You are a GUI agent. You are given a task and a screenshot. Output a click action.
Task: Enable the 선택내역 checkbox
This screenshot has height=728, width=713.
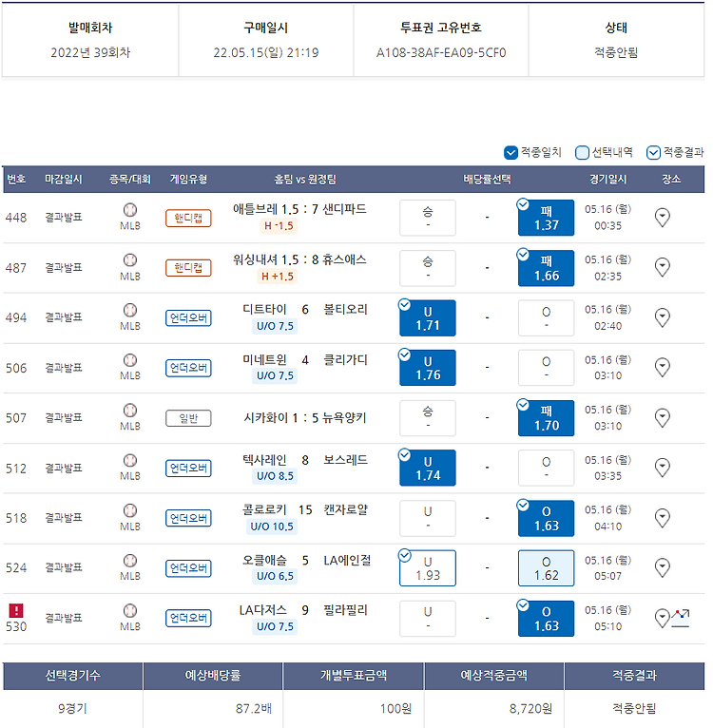coord(582,152)
